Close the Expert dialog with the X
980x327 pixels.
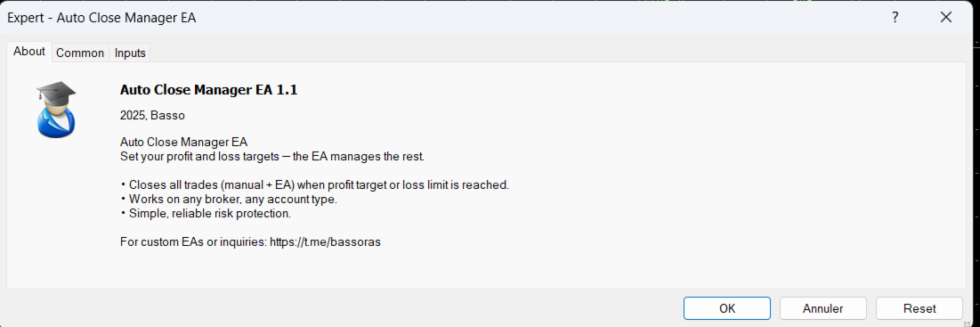point(946,18)
